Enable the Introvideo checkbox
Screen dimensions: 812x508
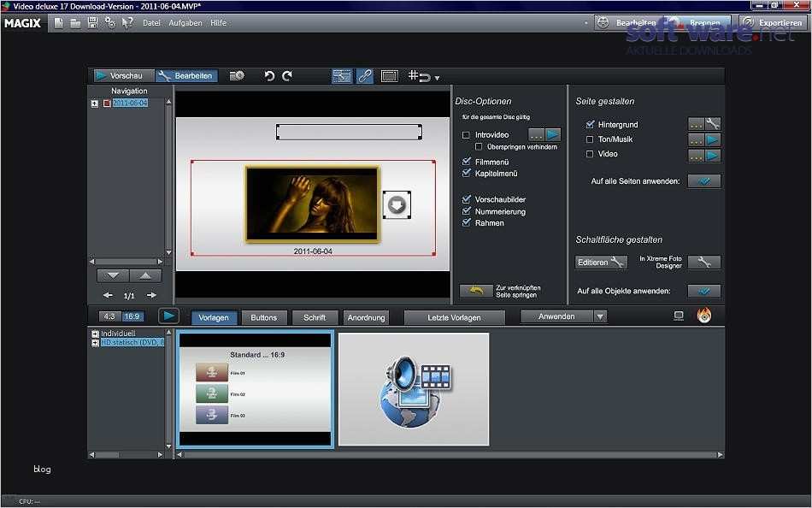(466, 135)
